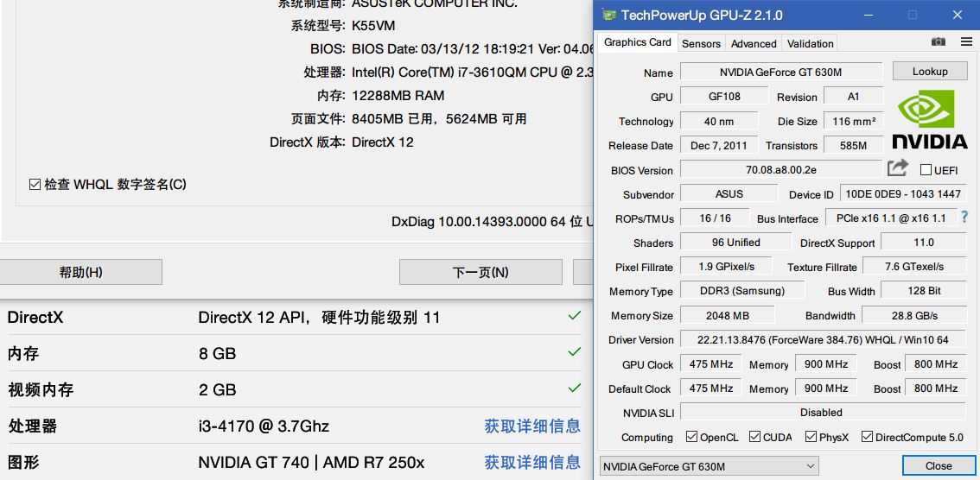
Task: Click the Subvendor field showing ASUS
Action: (729, 193)
